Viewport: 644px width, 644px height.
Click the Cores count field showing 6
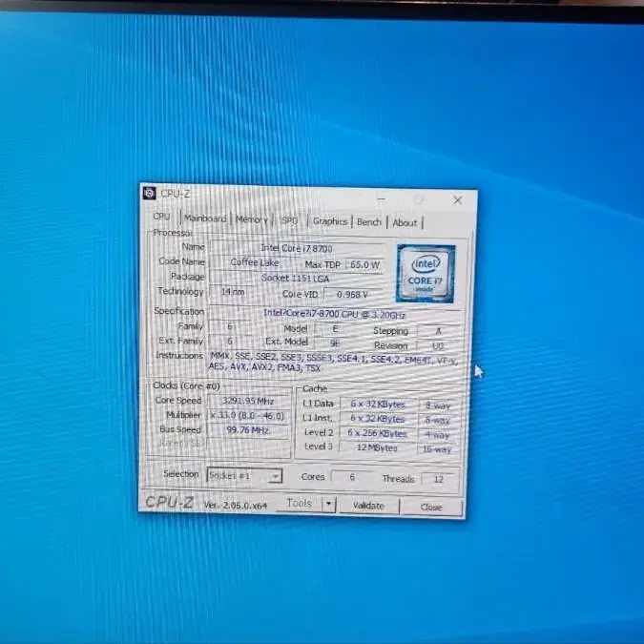352,477
